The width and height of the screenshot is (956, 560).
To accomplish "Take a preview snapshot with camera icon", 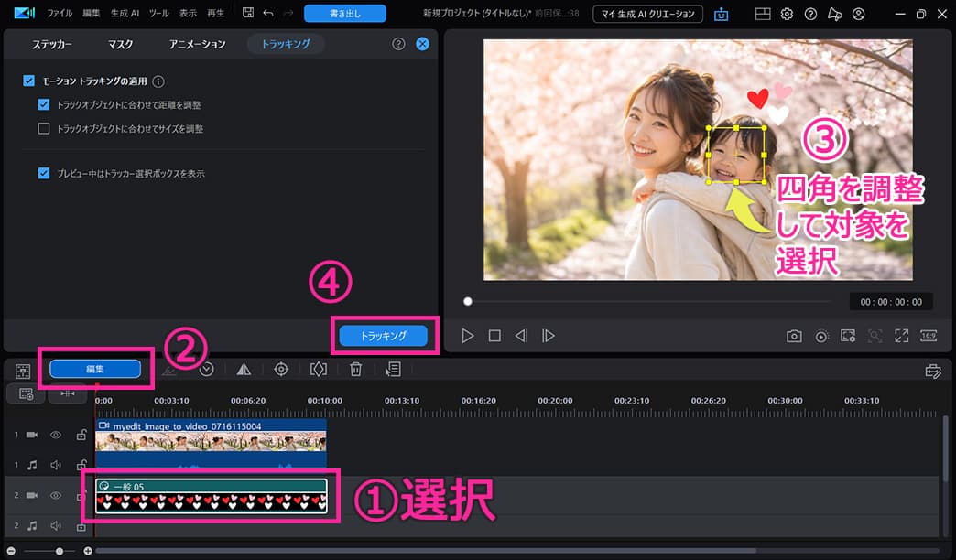I will (794, 336).
